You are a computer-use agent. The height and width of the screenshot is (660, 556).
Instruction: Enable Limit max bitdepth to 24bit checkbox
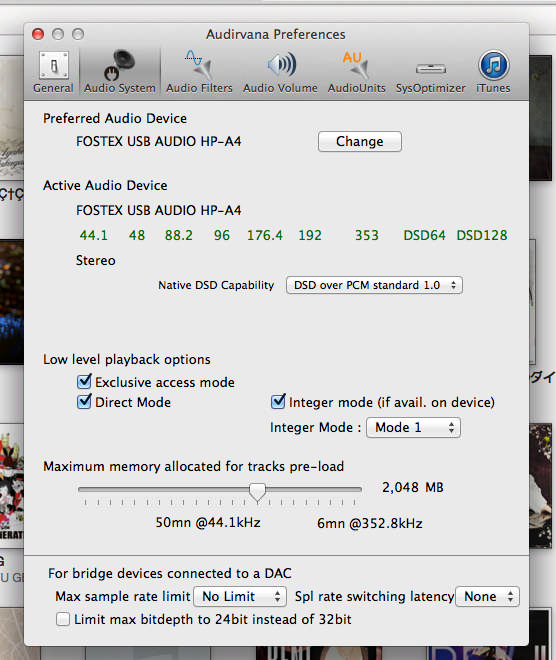pos(63,619)
